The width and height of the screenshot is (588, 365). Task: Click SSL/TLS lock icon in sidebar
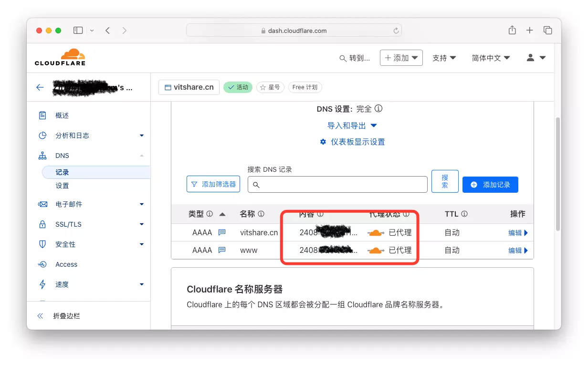tap(42, 224)
